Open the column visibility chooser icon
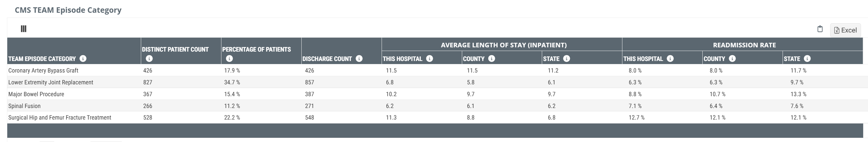The height and width of the screenshot is (142, 868). 24,29
